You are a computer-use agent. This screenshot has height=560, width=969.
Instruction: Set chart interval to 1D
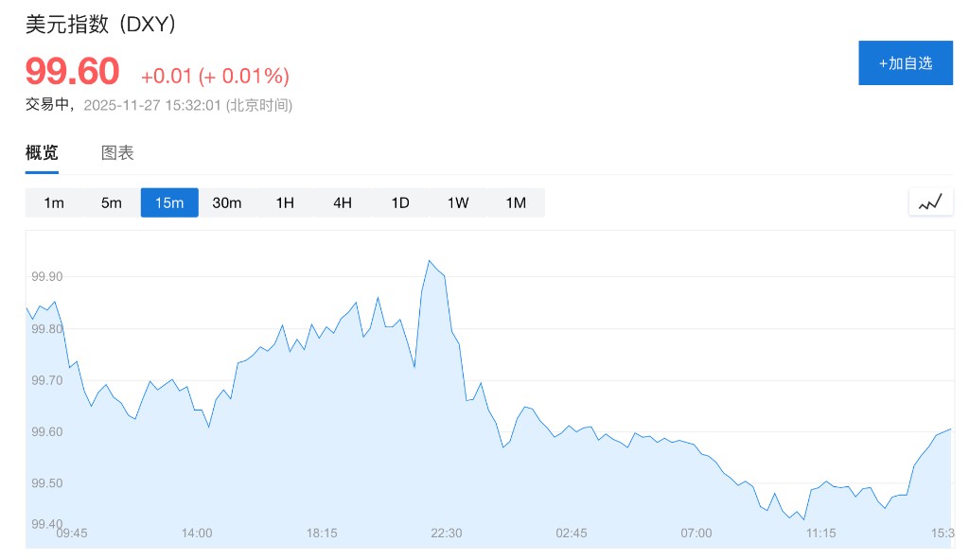click(400, 202)
